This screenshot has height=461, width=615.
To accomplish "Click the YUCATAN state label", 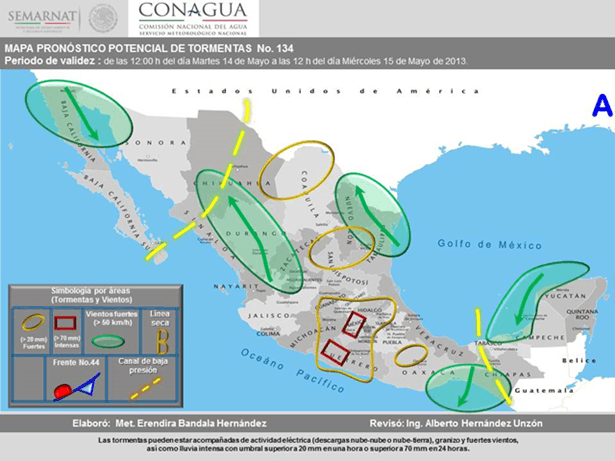I will (566, 296).
